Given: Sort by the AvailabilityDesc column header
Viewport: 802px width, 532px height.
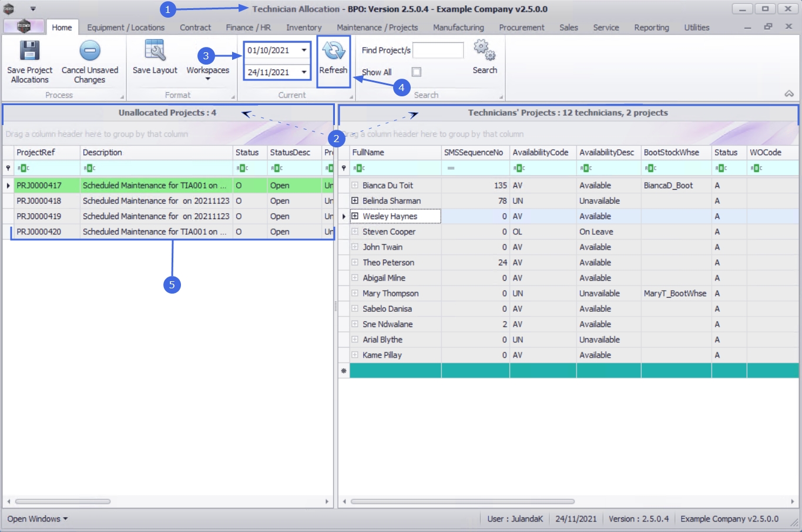Looking at the screenshot, I should [609, 153].
